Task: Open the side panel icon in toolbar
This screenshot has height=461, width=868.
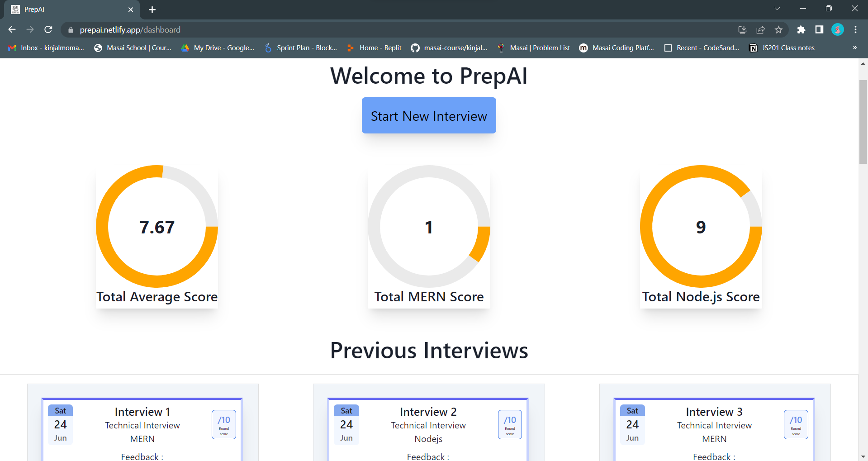Action: [819, 29]
